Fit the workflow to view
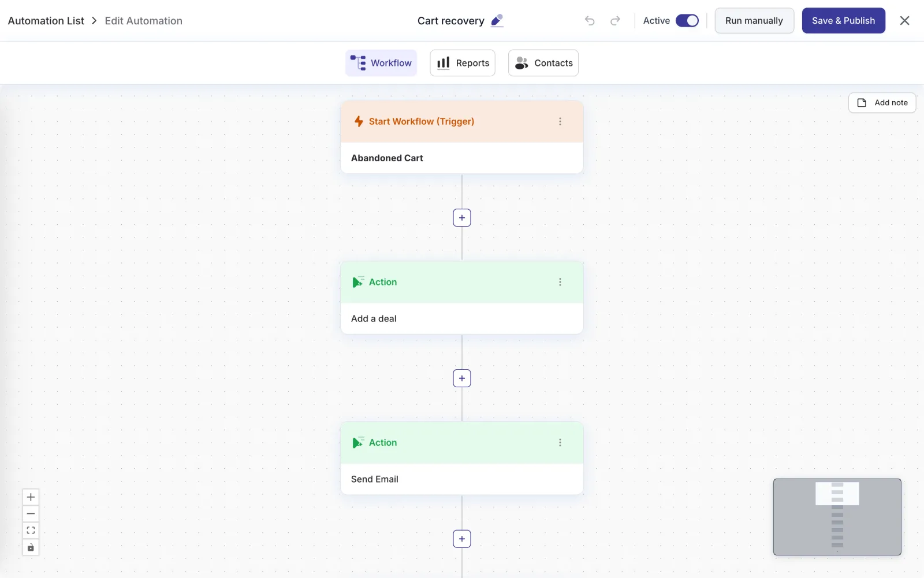924x578 pixels. (x=31, y=531)
